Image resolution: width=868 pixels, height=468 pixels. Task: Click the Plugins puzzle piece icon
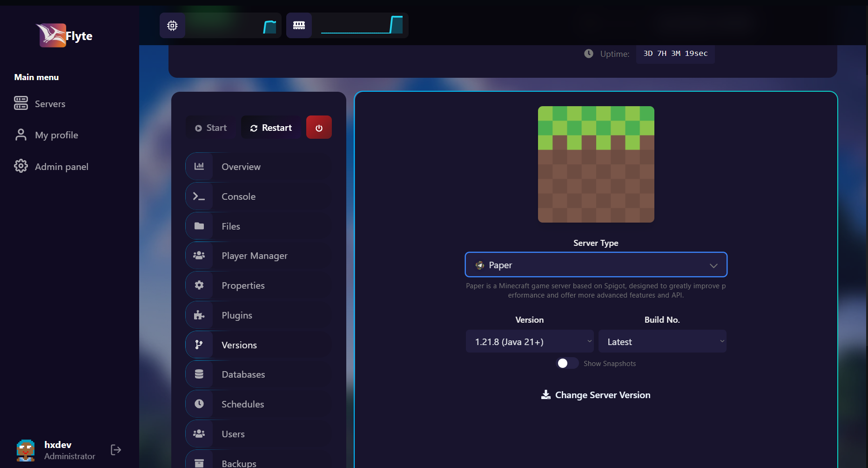(x=199, y=315)
